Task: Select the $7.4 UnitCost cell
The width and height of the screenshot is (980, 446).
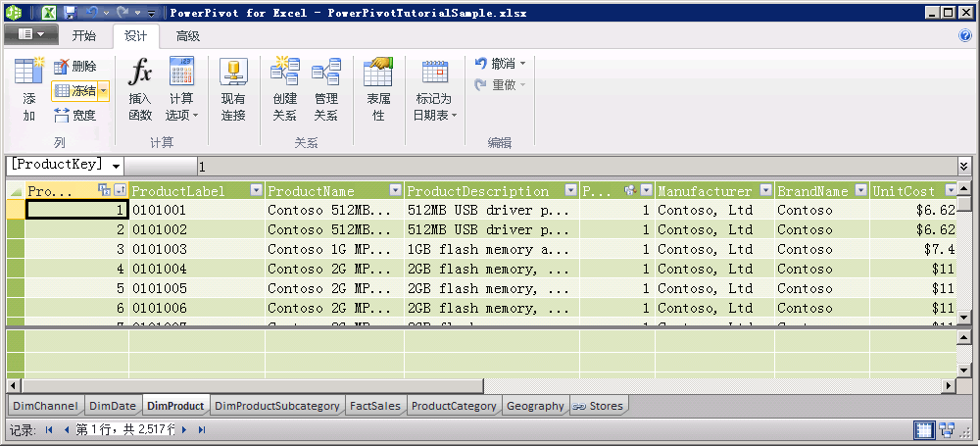Action: 913,249
